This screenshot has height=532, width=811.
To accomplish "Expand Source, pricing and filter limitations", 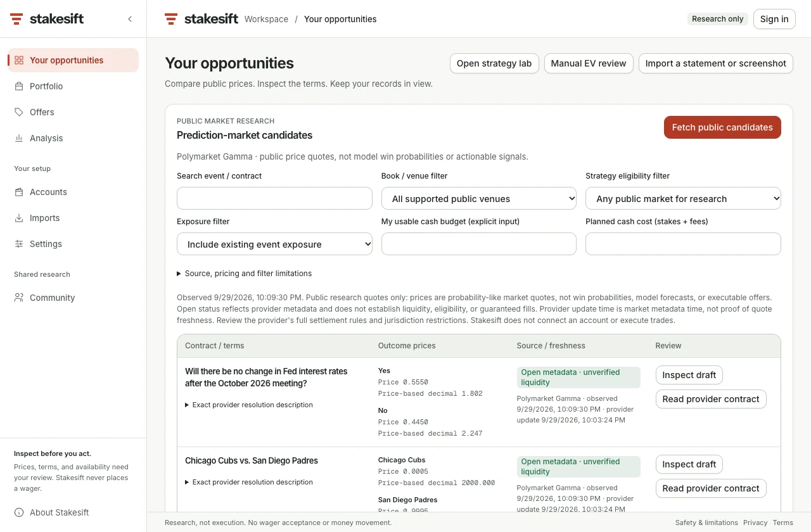I will click(x=245, y=274).
